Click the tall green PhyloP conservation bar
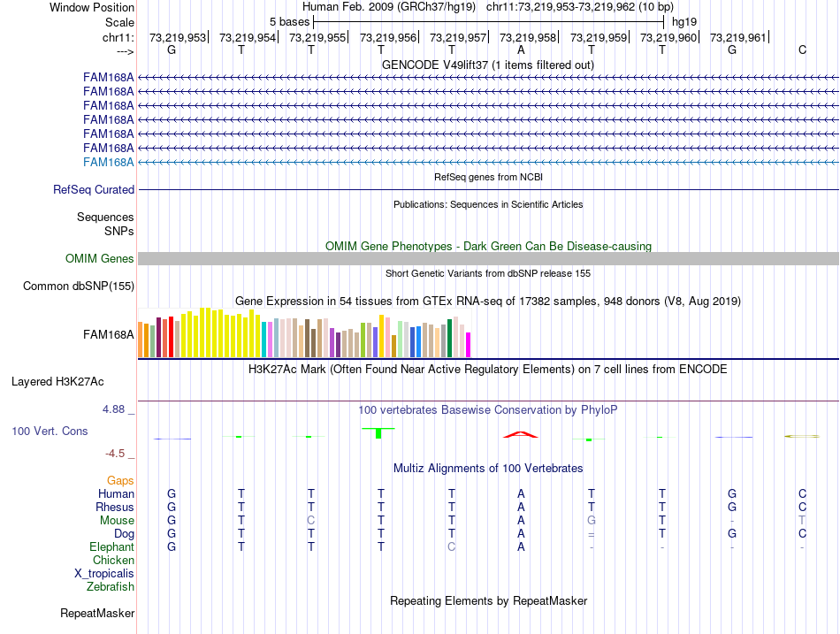The width and height of the screenshot is (840, 634). click(x=378, y=432)
